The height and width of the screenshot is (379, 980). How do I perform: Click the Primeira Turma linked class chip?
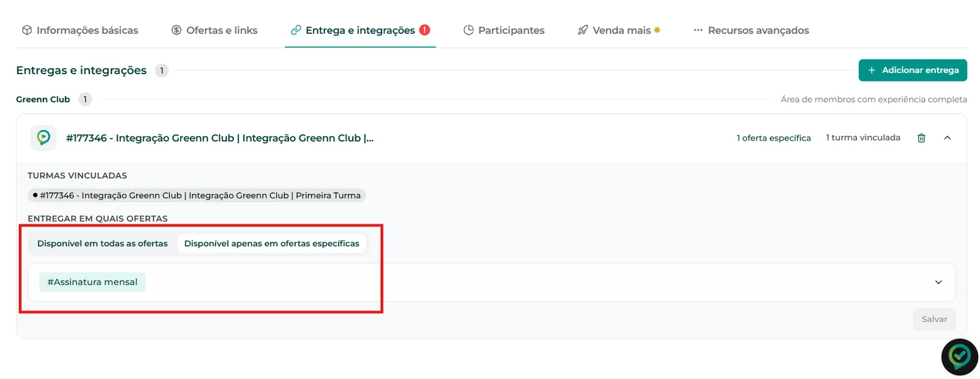pyautogui.click(x=197, y=195)
